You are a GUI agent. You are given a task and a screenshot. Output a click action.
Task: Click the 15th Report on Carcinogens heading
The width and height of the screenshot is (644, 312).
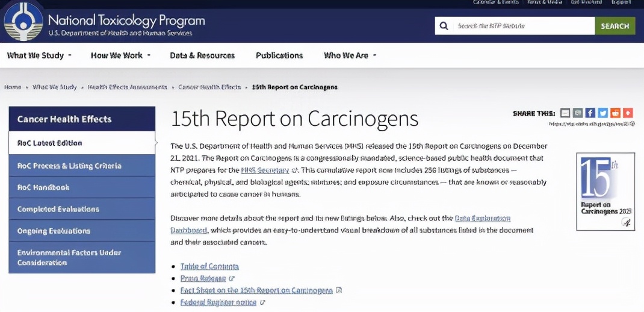click(x=294, y=119)
